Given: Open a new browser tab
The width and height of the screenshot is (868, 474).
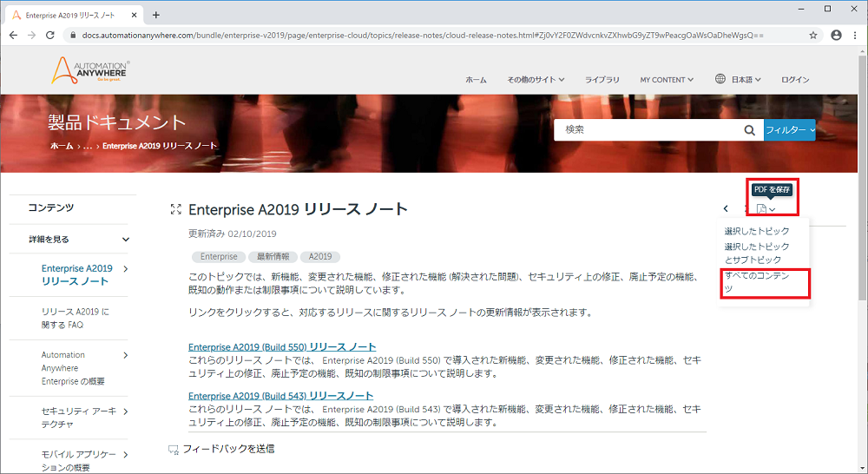Looking at the screenshot, I should [156, 15].
